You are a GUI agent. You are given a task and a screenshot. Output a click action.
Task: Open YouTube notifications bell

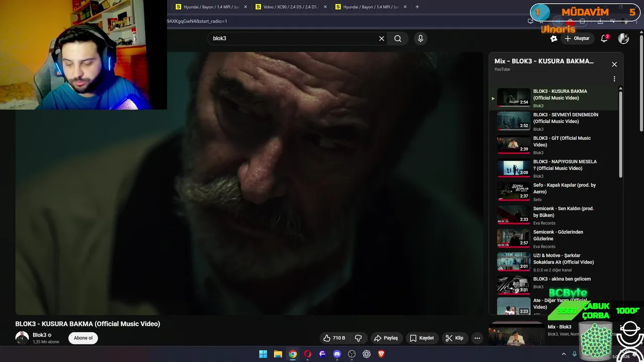pos(605,38)
